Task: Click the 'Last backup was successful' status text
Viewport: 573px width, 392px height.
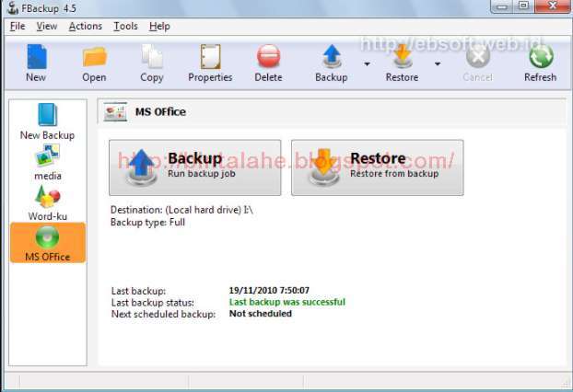Action: click(287, 302)
